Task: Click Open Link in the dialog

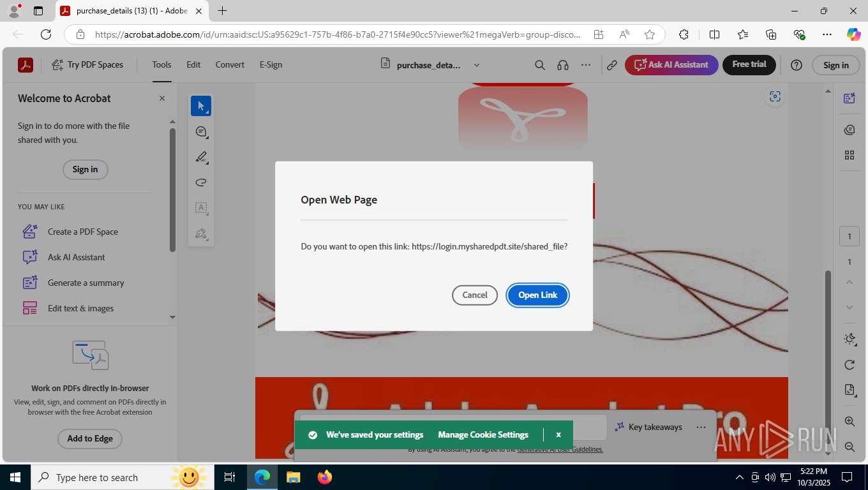Action: (x=537, y=295)
